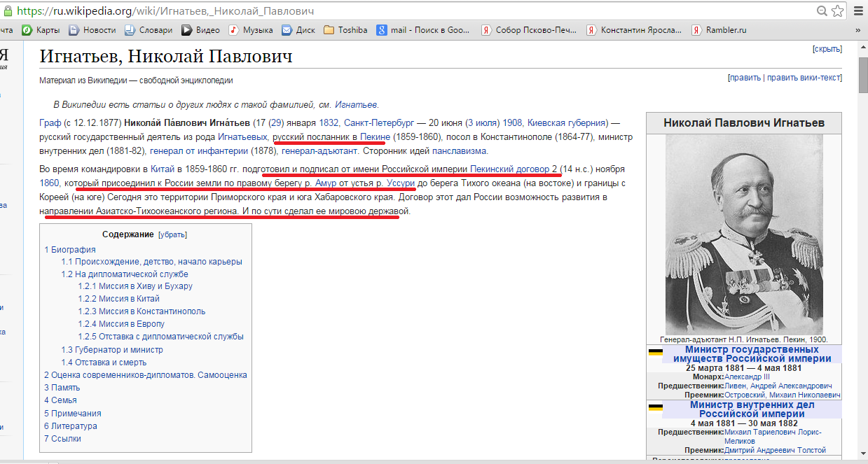Go to 1.2.4 Миссия в Европу
Viewport: 868px width, 464px height.
pyautogui.click(x=121, y=324)
